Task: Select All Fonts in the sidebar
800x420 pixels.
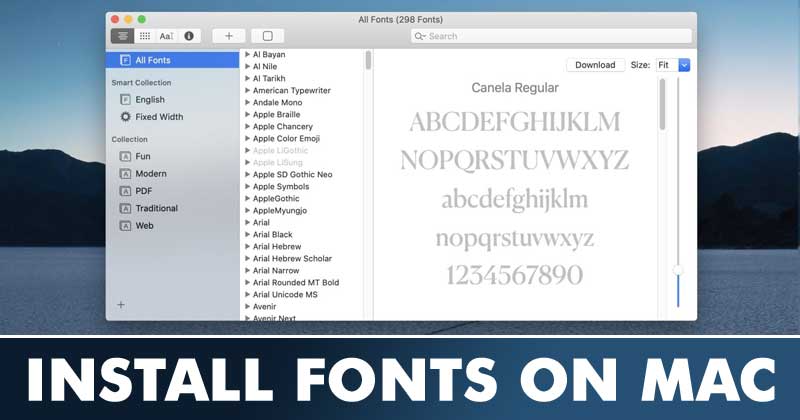Action: click(172, 60)
